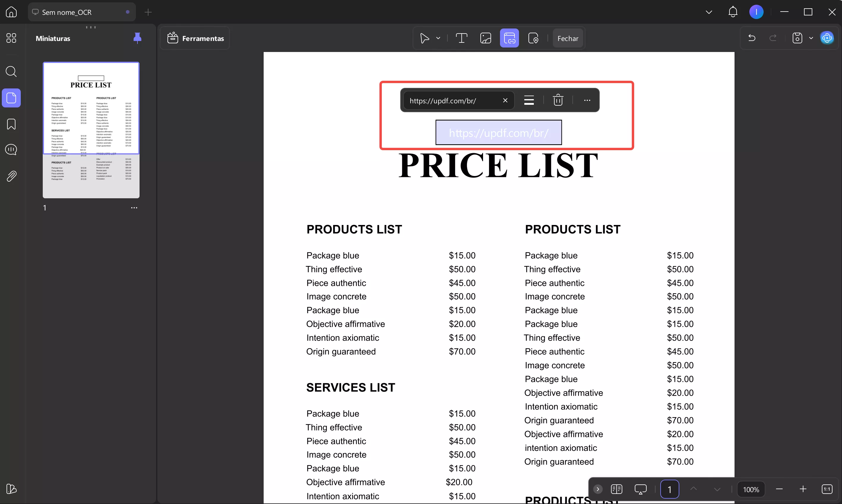The height and width of the screenshot is (504, 842).
Task: Open zoom level 100% dropdown
Action: click(x=751, y=489)
